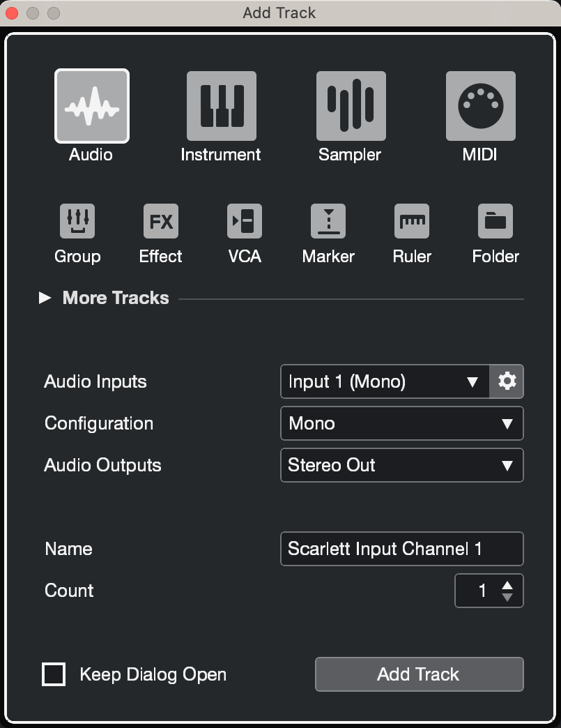The height and width of the screenshot is (728, 561).
Task: Select the Folder track icon
Action: tap(495, 221)
